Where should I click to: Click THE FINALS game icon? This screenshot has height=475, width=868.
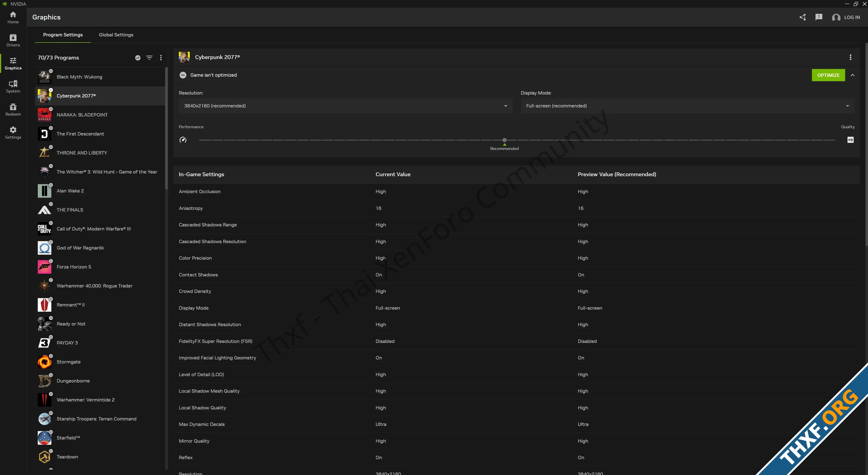pyautogui.click(x=45, y=210)
